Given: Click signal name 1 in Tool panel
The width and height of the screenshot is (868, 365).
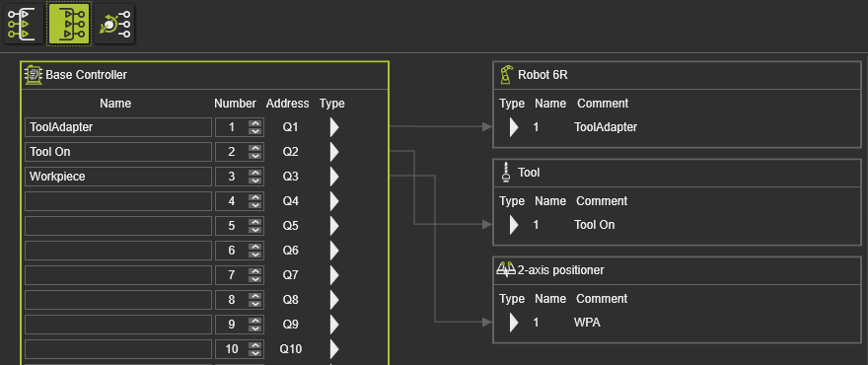Looking at the screenshot, I should pyautogui.click(x=536, y=224).
